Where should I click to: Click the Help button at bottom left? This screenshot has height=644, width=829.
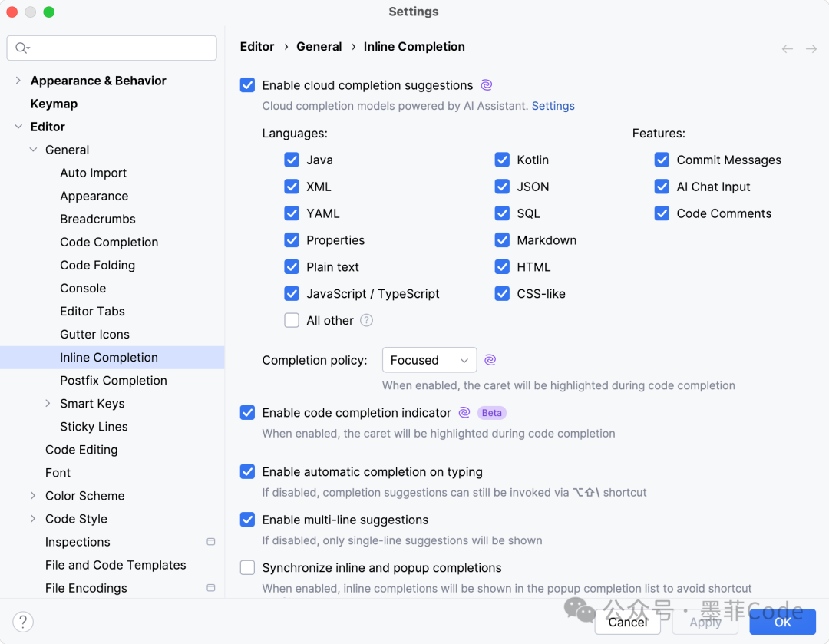click(x=23, y=622)
